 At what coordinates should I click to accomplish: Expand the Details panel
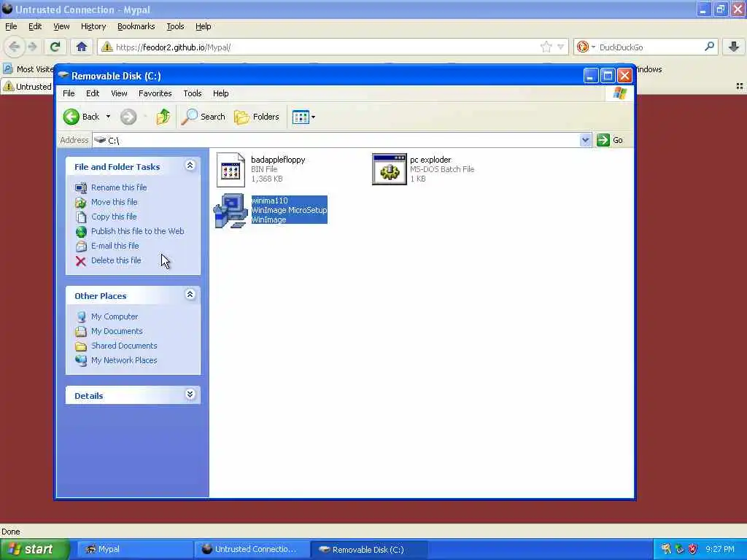[190, 394]
